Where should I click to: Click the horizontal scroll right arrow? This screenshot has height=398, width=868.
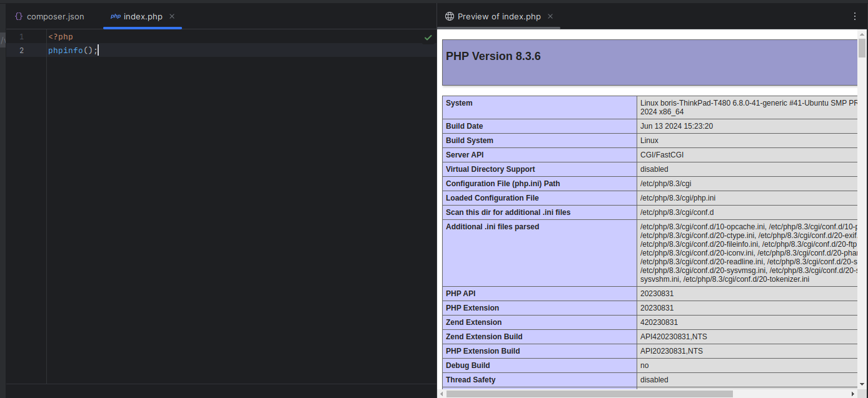tap(854, 394)
